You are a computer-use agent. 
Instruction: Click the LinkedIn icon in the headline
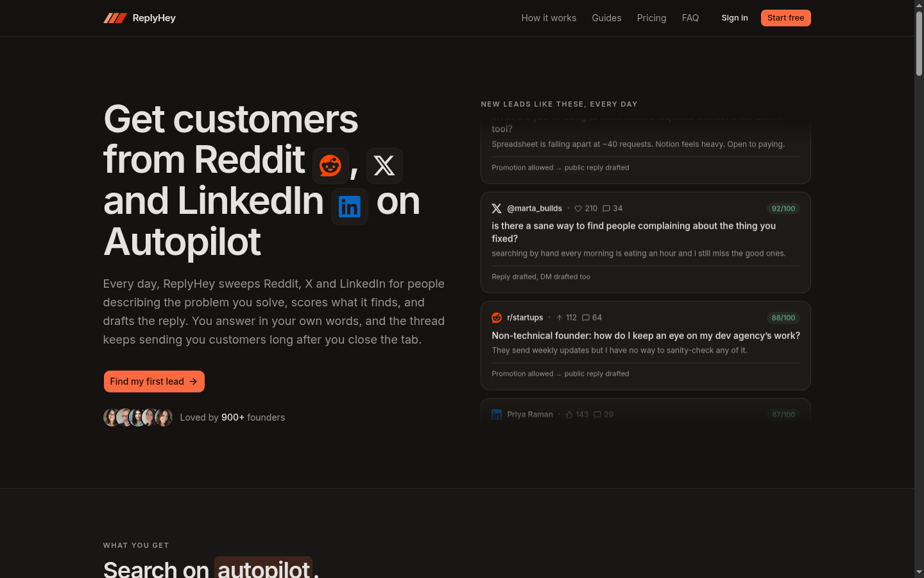coord(350,207)
